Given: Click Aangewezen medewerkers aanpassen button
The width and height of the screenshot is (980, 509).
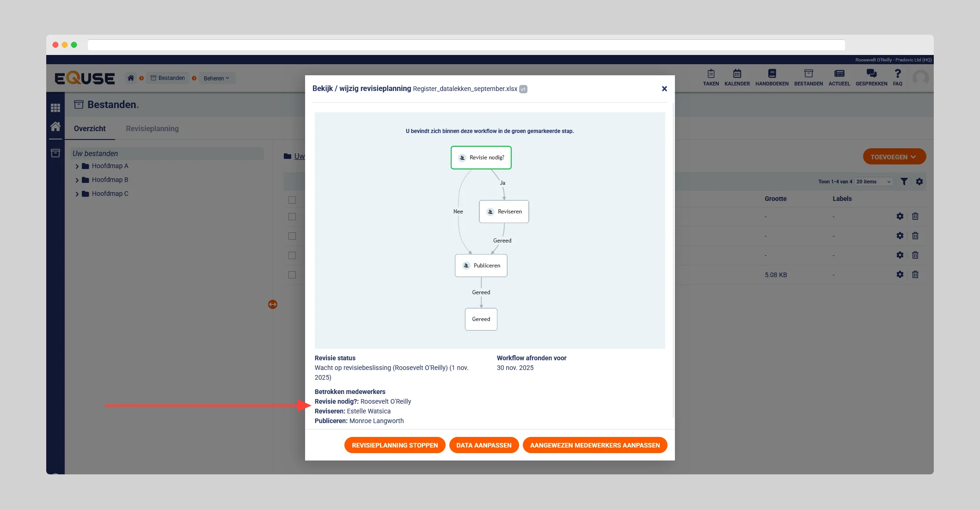Looking at the screenshot, I should pyautogui.click(x=594, y=445).
